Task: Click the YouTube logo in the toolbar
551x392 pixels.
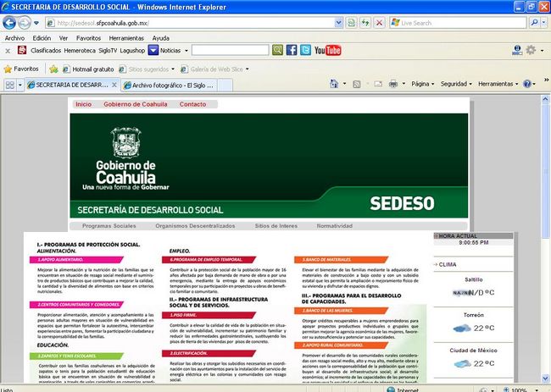Action: tap(327, 50)
